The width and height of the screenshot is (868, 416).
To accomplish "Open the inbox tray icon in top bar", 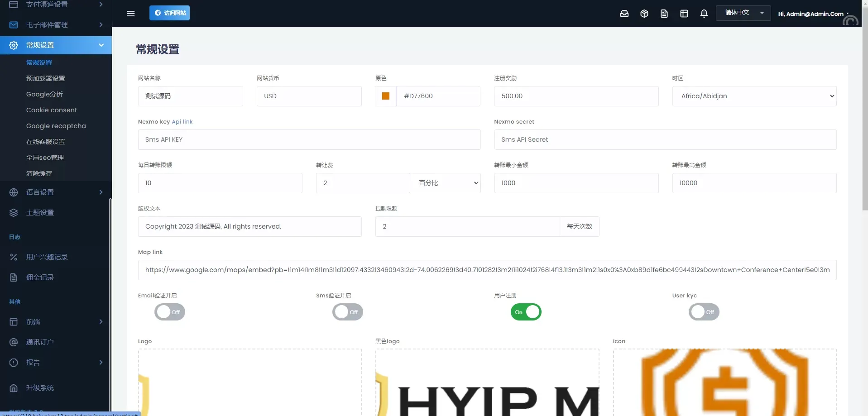I will 624,14.
